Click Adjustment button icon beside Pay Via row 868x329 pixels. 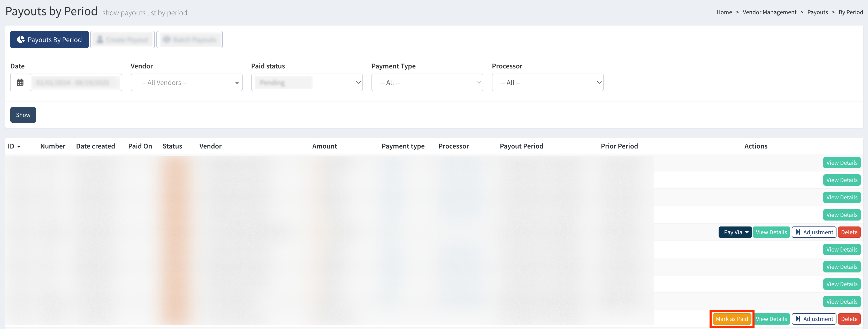click(x=798, y=232)
